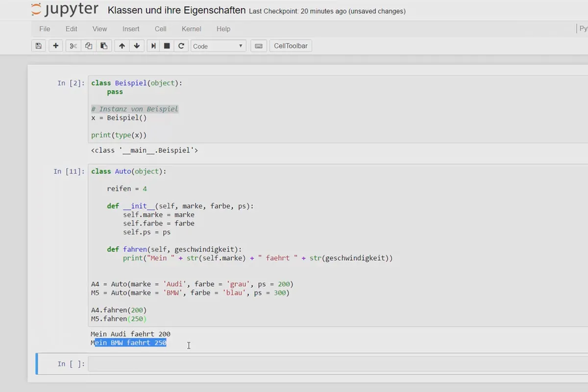Click the line self.marke = marke

(x=159, y=215)
